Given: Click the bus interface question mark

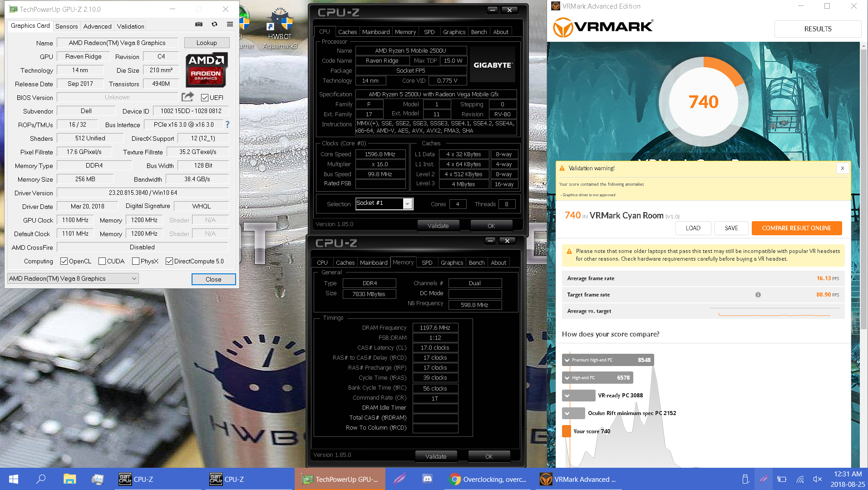Looking at the screenshot, I should coord(227,124).
